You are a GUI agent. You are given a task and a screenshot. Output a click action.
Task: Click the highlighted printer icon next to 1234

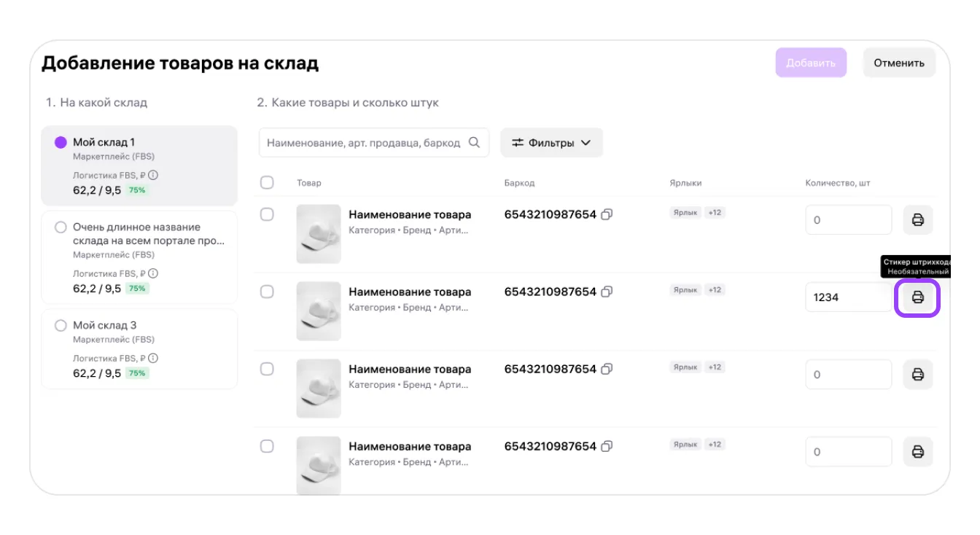(x=917, y=297)
